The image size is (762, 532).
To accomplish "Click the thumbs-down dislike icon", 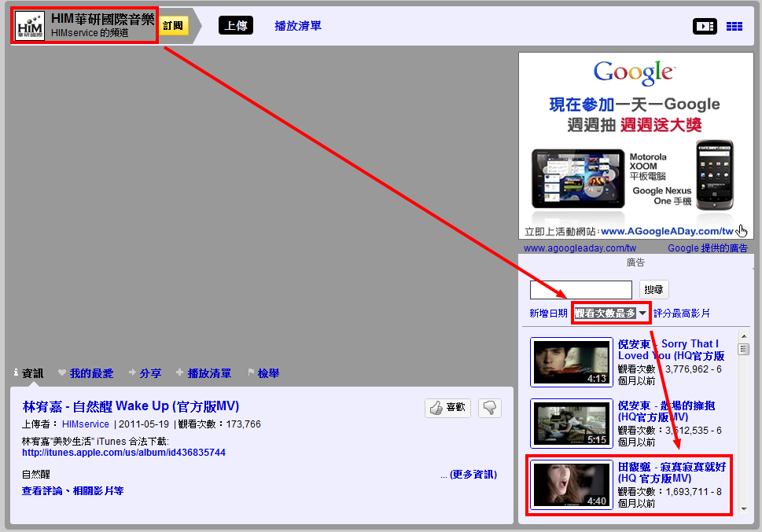I will (489, 408).
